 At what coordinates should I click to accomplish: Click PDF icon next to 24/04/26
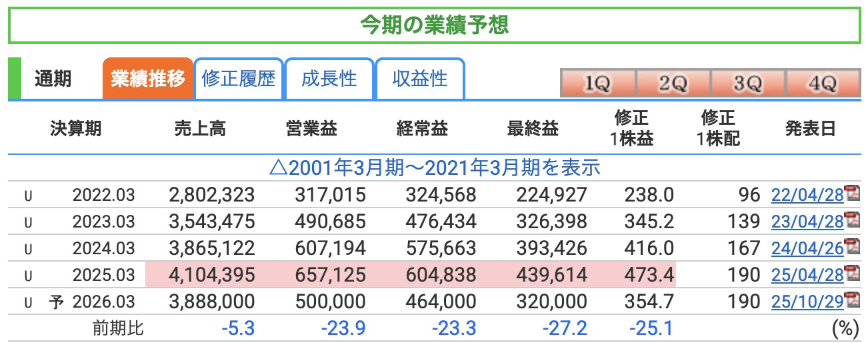pos(852,247)
